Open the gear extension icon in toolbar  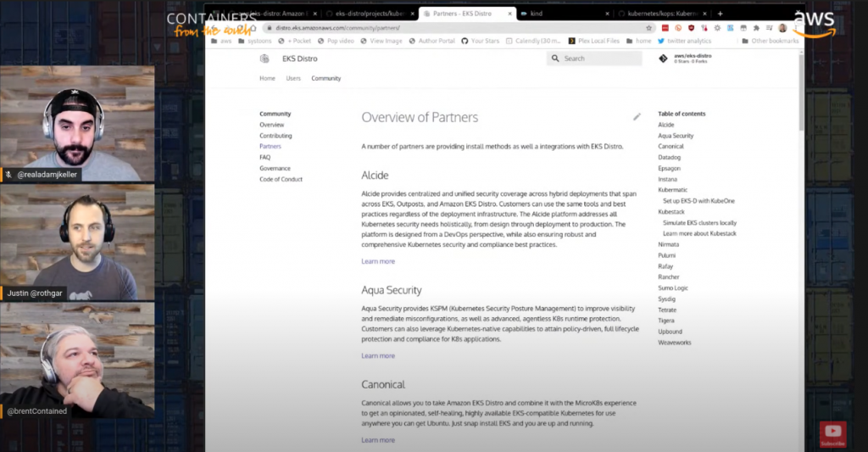tap(717, 28)
